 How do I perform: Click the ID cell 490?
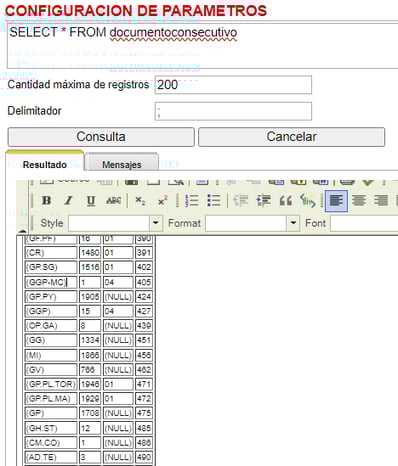(144, 457)
